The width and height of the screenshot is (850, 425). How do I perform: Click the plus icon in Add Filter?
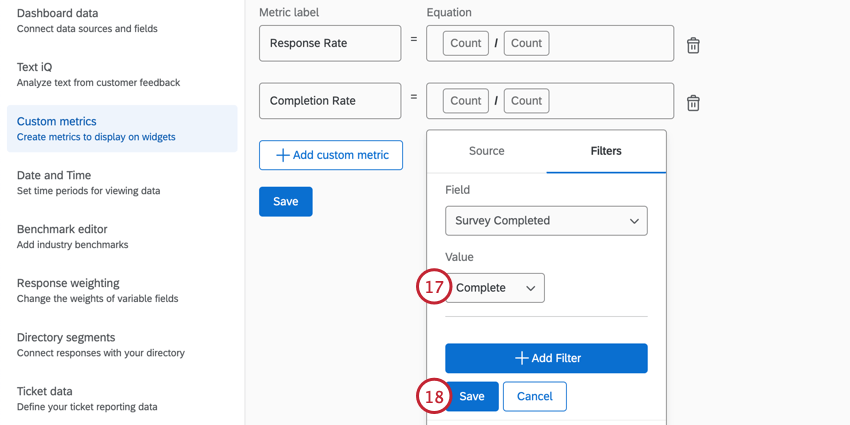coord(521,358)
